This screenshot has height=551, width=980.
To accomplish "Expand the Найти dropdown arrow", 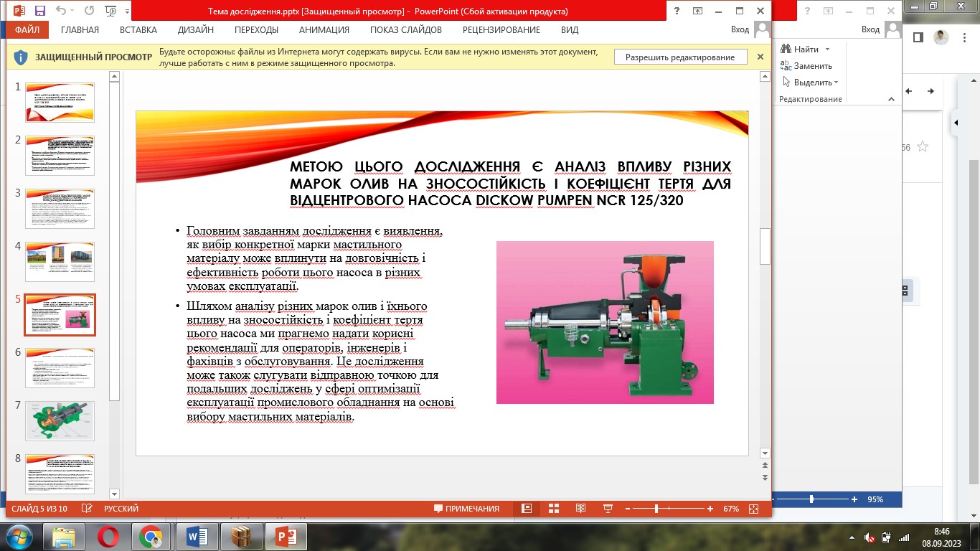I will click(x=827, y=50).
